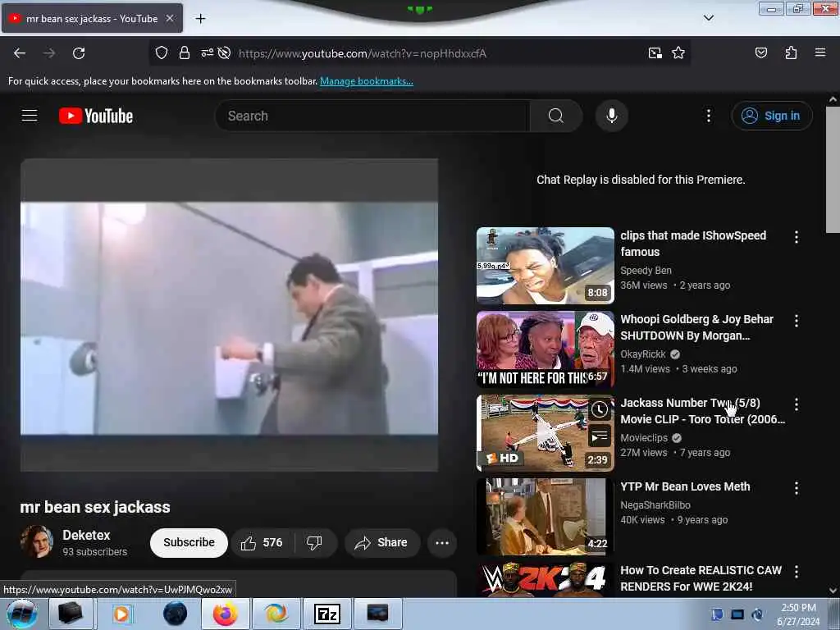Click the autoplay blocked icon
This screenshot has width=840, height=630.
click(225, 53)
